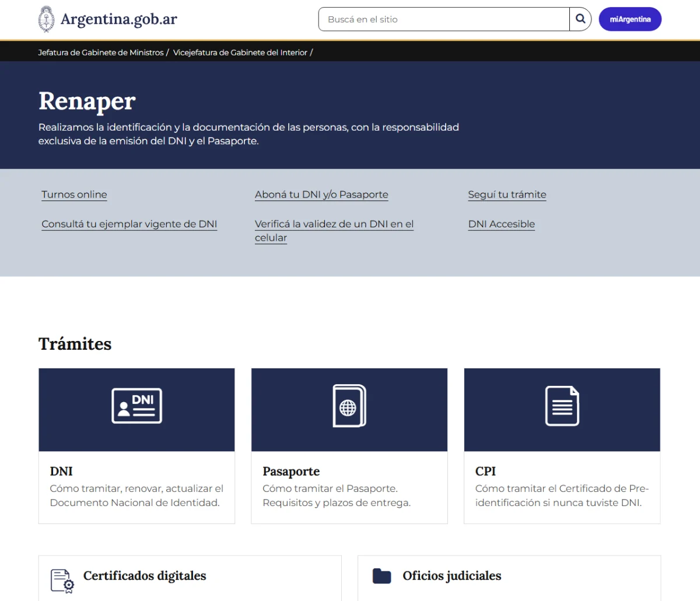The image size is (700, 601).
Task: Open the DNI Accesible link
Action: [502, 224]
